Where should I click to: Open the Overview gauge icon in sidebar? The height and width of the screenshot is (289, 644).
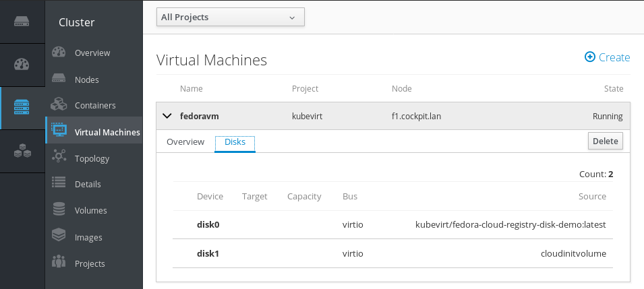(x=59, y=53)
